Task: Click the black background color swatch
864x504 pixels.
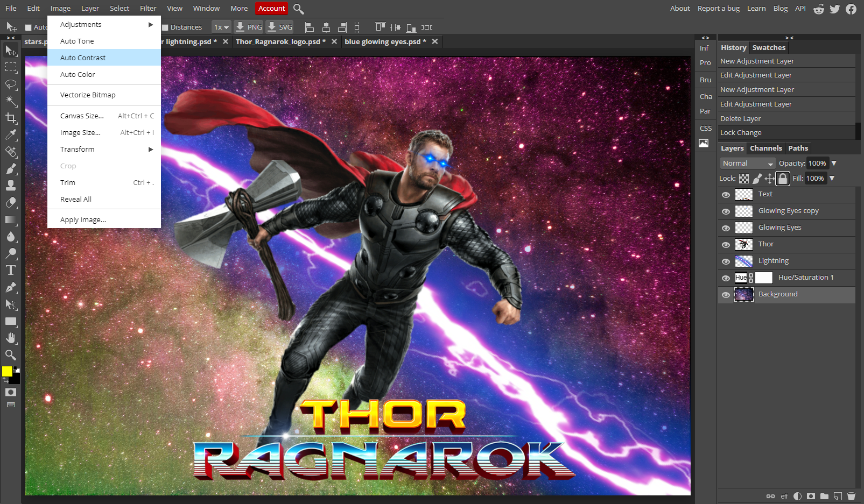Action: (x=15, y=379)
